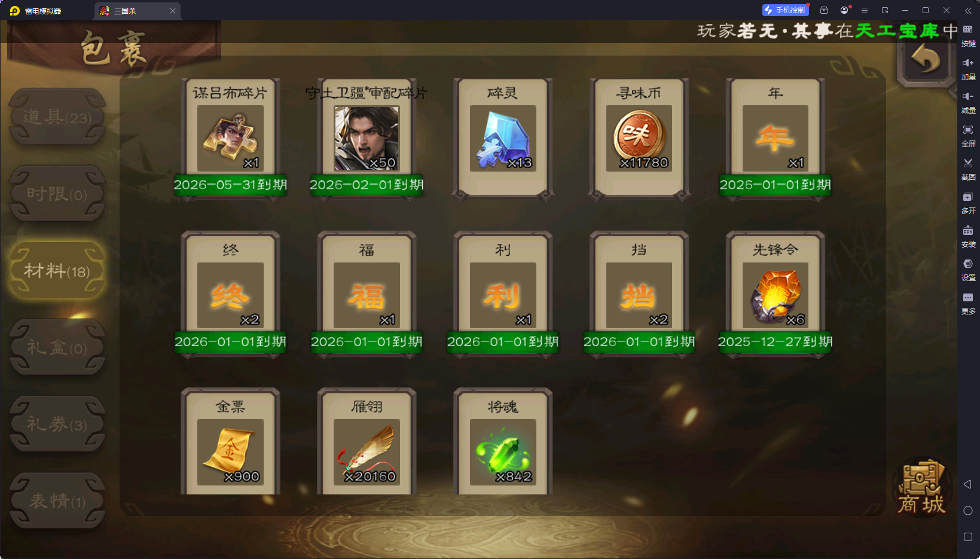Select the 碎灵 blue crystal item
The height and width of the screenshot is (559, 980).
[503, 139]
